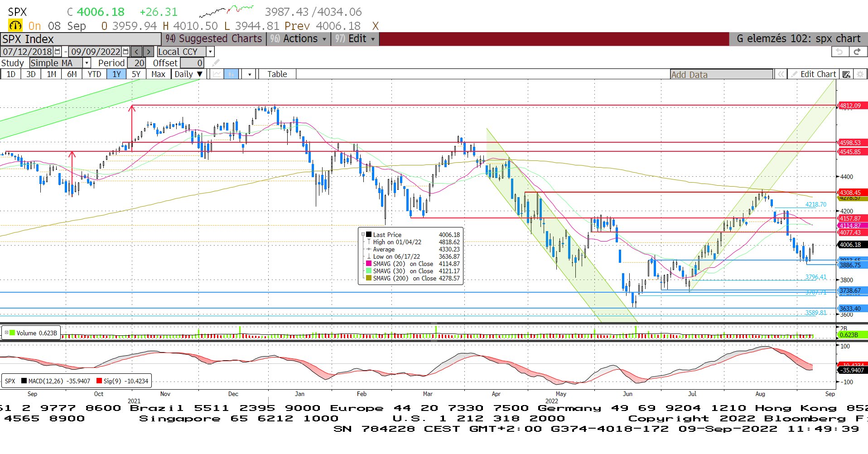Click the 4218.70 blue line label
The width and height of the screenshot is (868, 454).
coord(815,204)
